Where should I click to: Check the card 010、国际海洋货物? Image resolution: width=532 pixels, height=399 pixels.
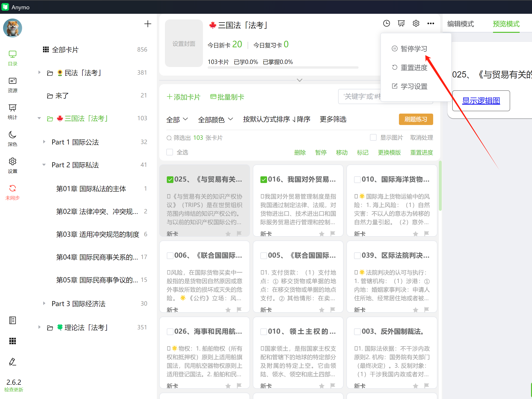pos(357,180)
